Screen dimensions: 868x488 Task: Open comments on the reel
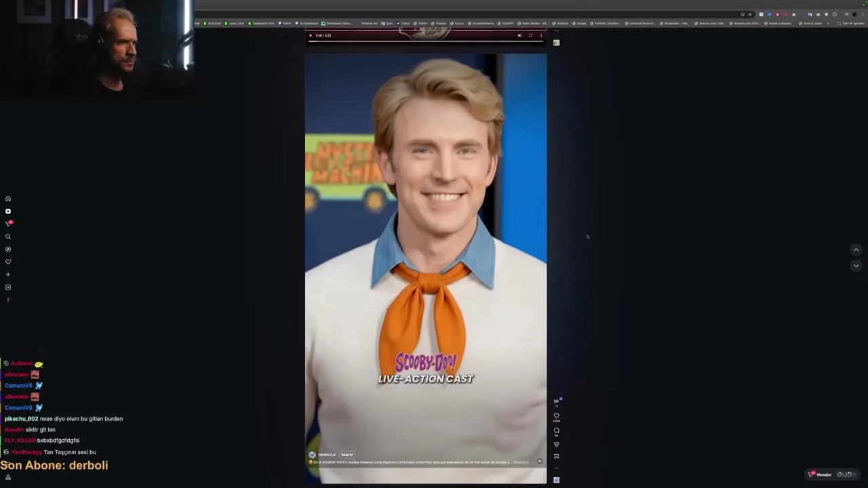[556, 430]
